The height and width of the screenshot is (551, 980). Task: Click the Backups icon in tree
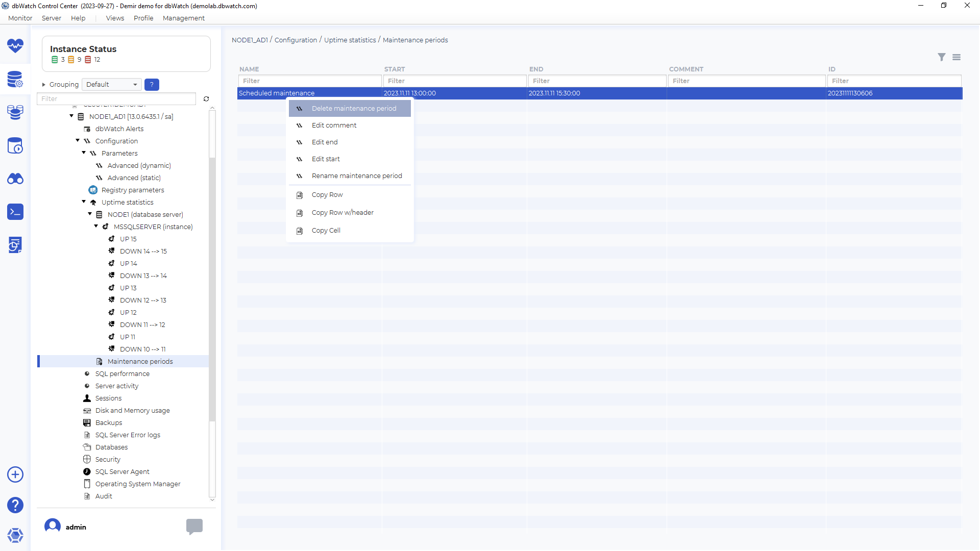(x=87, y=423)
